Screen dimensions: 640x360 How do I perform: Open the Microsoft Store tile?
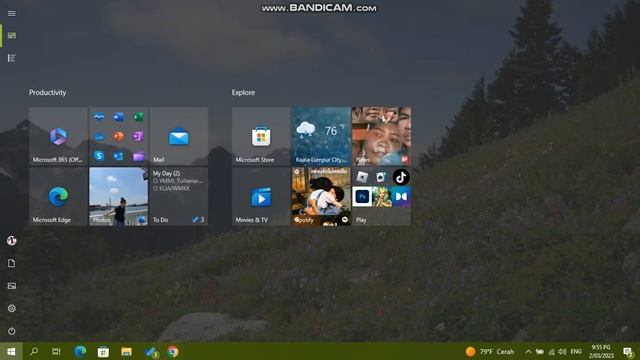click(261, 136)
